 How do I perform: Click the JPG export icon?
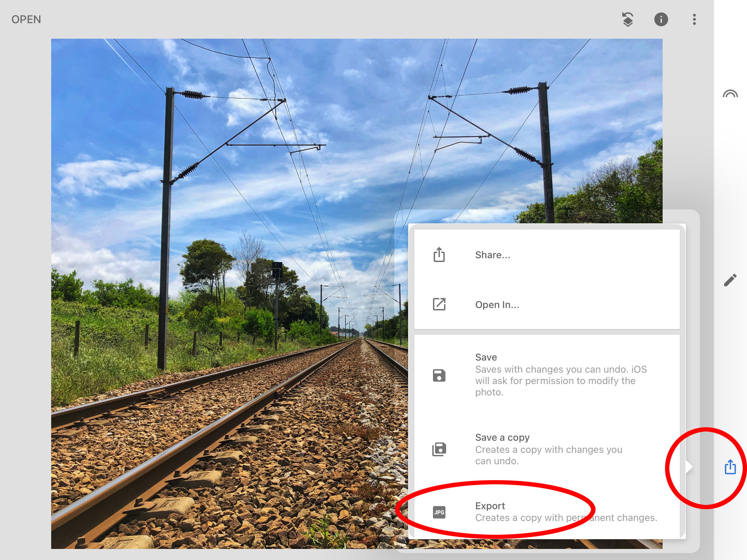pos(439,512)
